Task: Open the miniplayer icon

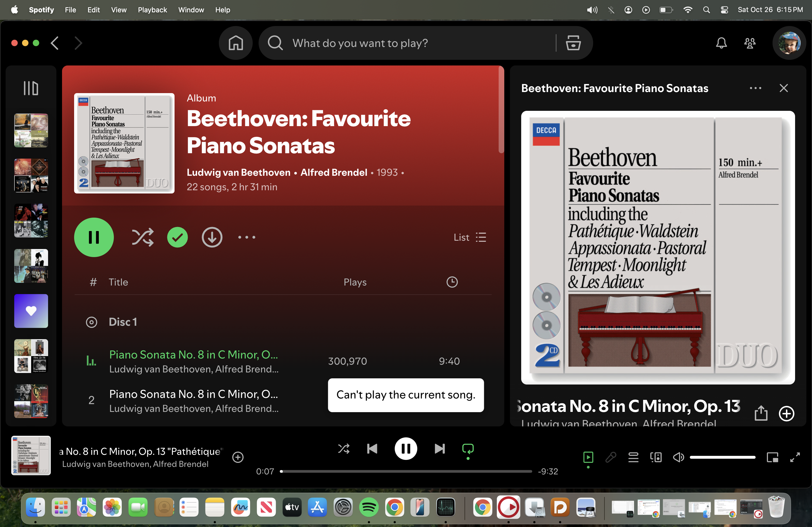Action: pyautogui.click(x=773, y=457)
